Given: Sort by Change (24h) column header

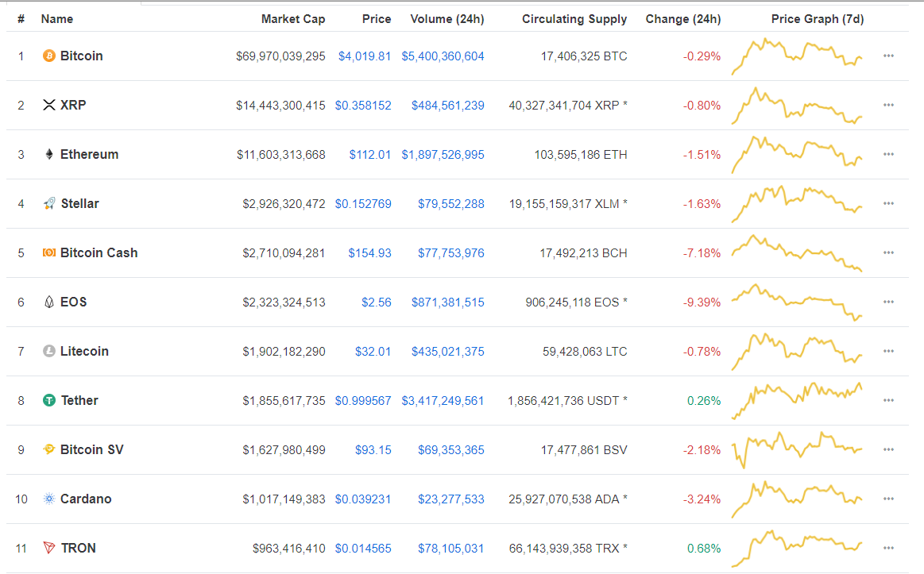Looking at the screenshot, I should (682, 19).
